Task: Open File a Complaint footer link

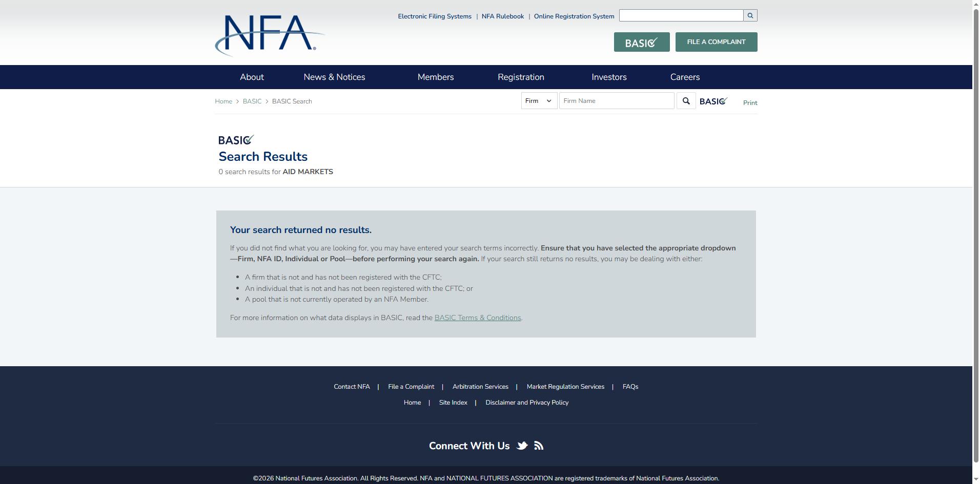Action: pos(411,387)
